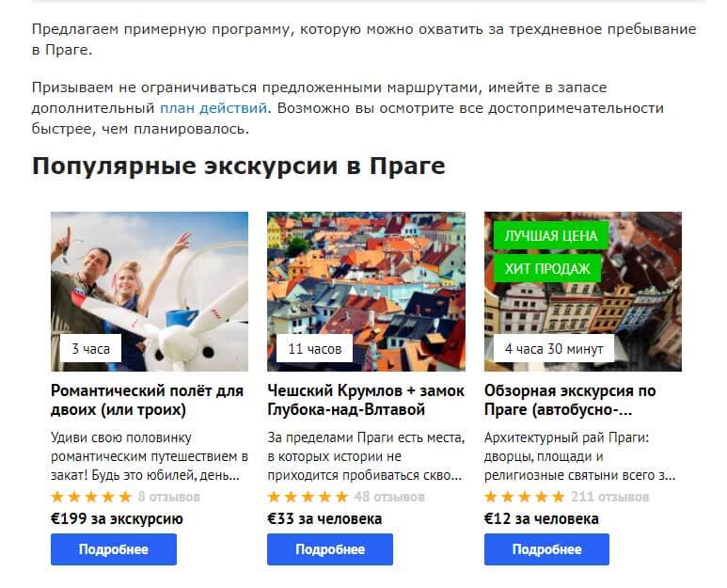727x588 pixels.
Task: Click the «ХИТ ПРОДАЖ» green badge
Action: [547, 268]
